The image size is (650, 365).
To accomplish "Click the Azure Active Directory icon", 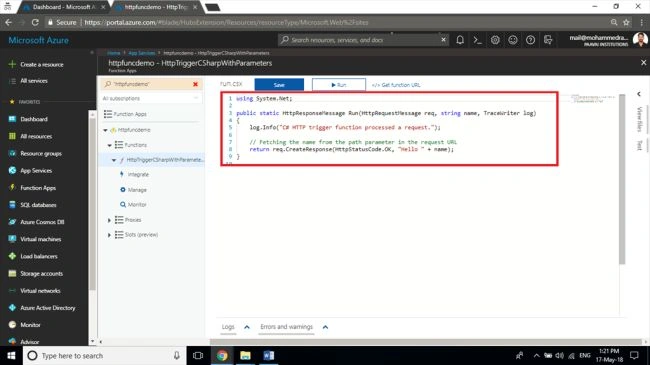I will pos(12,308).
